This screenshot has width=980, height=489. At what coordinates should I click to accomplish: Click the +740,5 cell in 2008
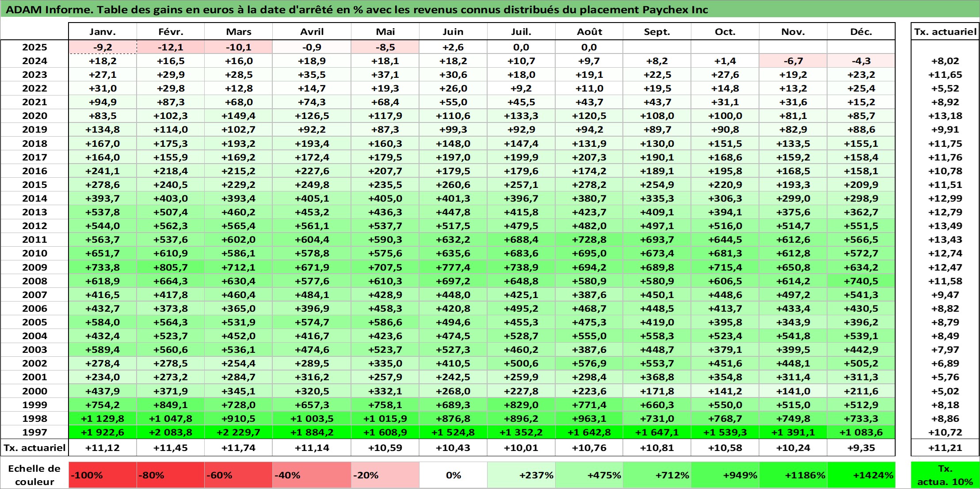[x=861, y=281]
